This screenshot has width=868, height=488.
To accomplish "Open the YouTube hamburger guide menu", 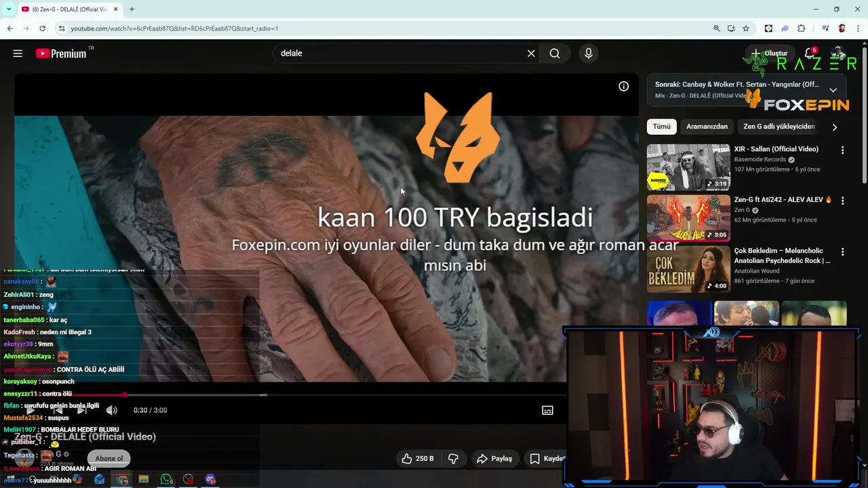I will tap(18, 53).
